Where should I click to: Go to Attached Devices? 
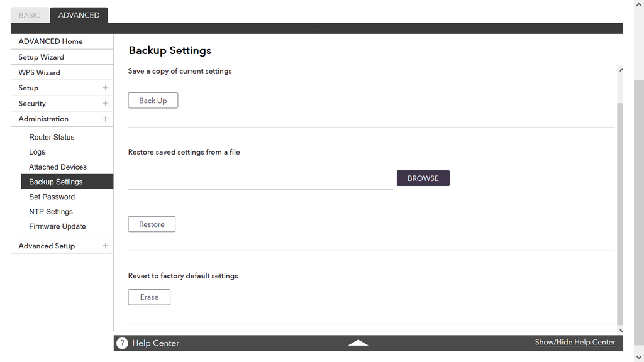point(58,167)
